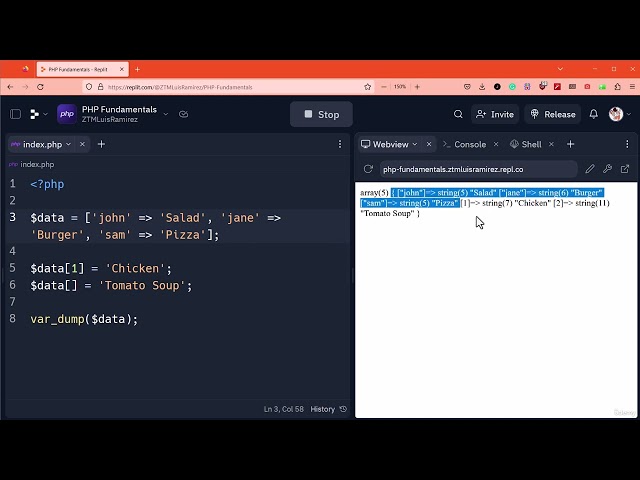Refresh the webview preview
Image resolution: width=640 pixels, height=480 pixels.
[x=368, y=169]
